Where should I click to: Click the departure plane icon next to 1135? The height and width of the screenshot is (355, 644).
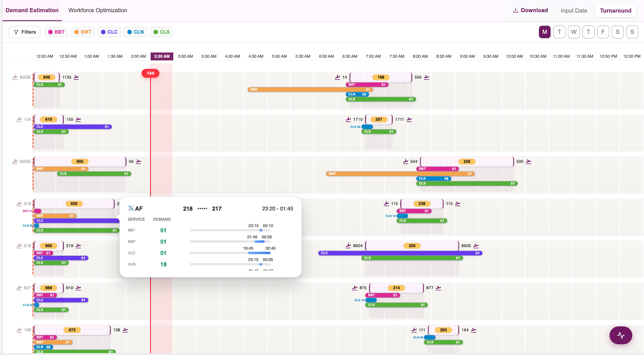coord(76,77)
